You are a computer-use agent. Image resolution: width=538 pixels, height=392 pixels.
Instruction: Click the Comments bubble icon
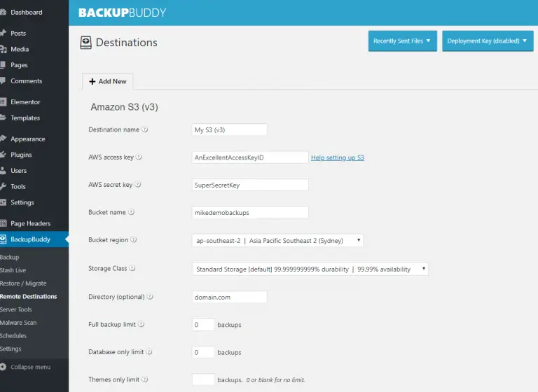click(3, 81)
